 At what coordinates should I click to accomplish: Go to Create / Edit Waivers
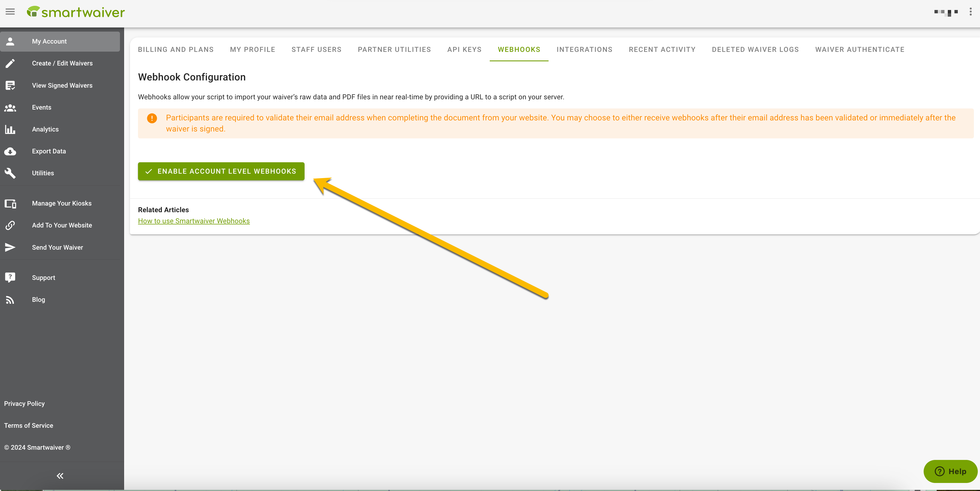60,64
